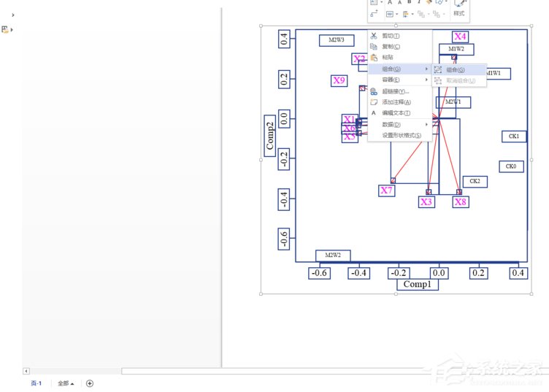Expand the shapes pane chevron
The image size is (549, 392).
13,15
